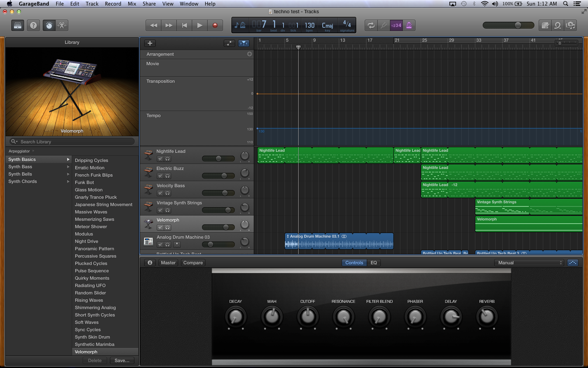Open the Record menu

pyautogui.click(x=113, y=4)
